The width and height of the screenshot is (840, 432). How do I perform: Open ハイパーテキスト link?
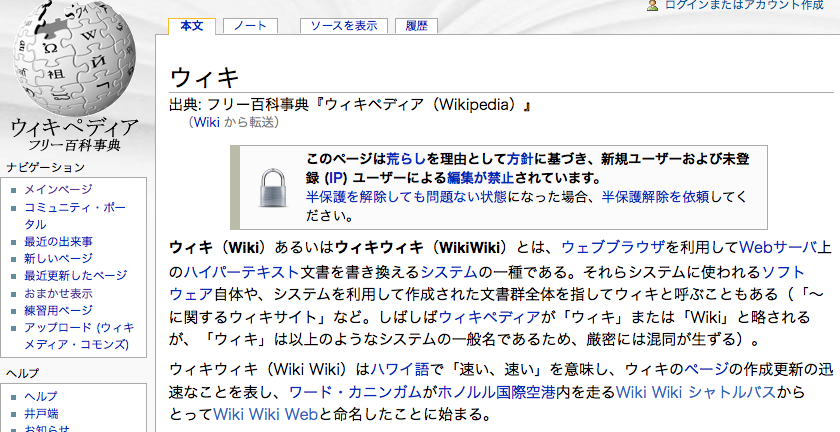point(242,272)
